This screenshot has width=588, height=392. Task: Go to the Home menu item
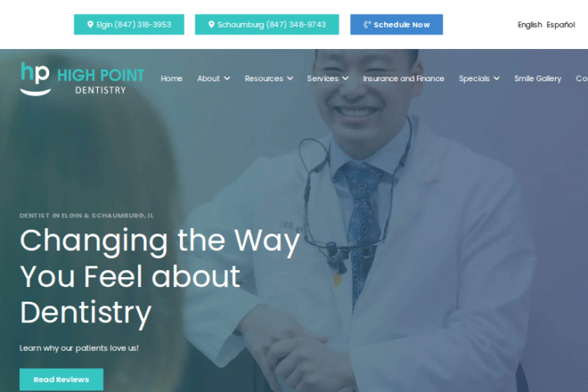click(171, 78)
